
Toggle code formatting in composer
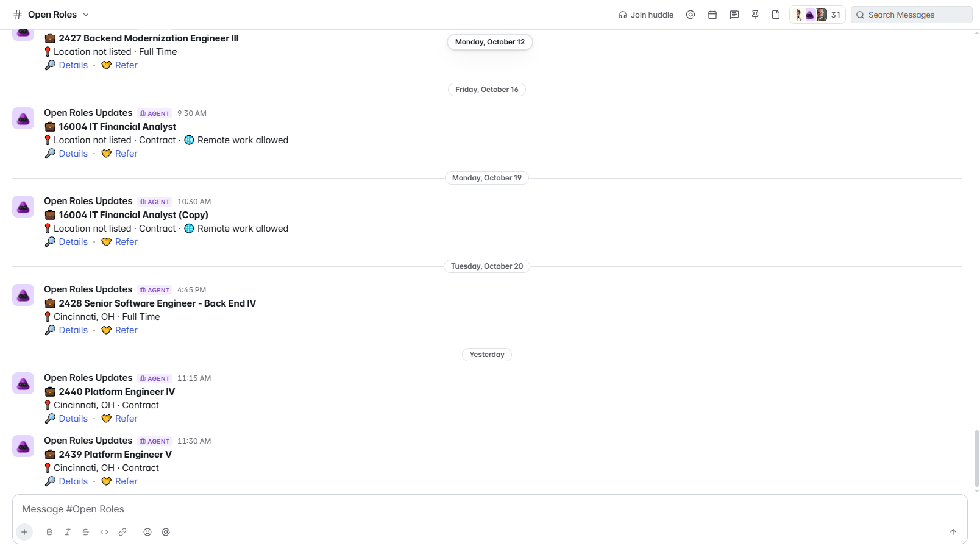tap(104, 532)
